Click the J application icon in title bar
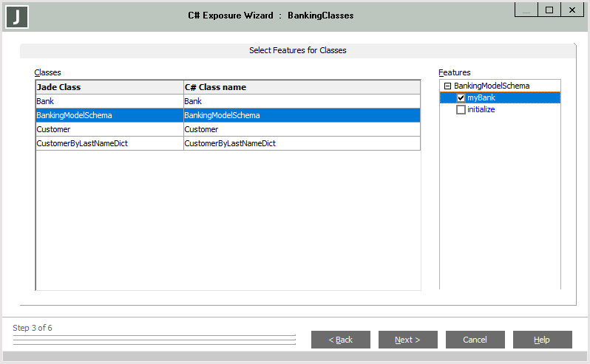Viewport: 590px width, 364px height. tap(17, 16)
